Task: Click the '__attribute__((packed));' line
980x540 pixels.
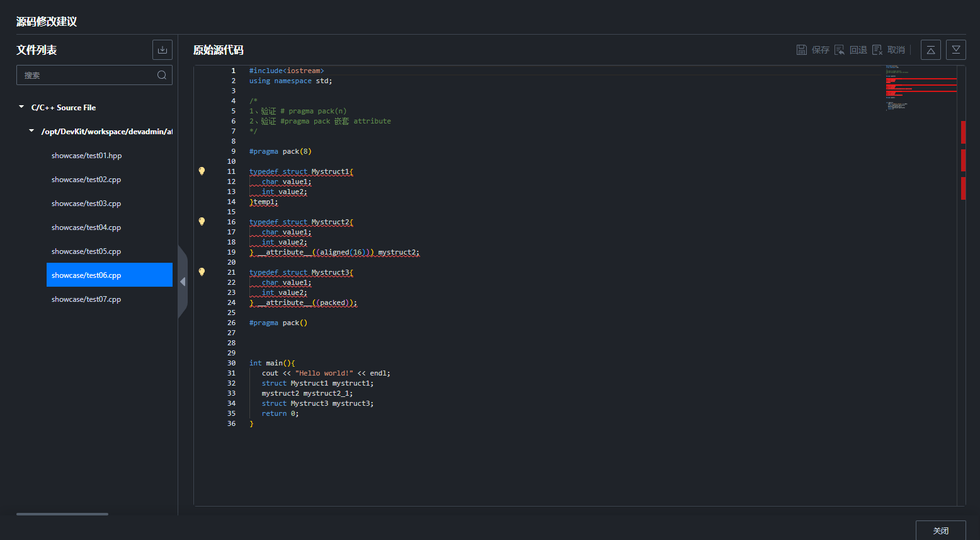Action: [304, 302]
